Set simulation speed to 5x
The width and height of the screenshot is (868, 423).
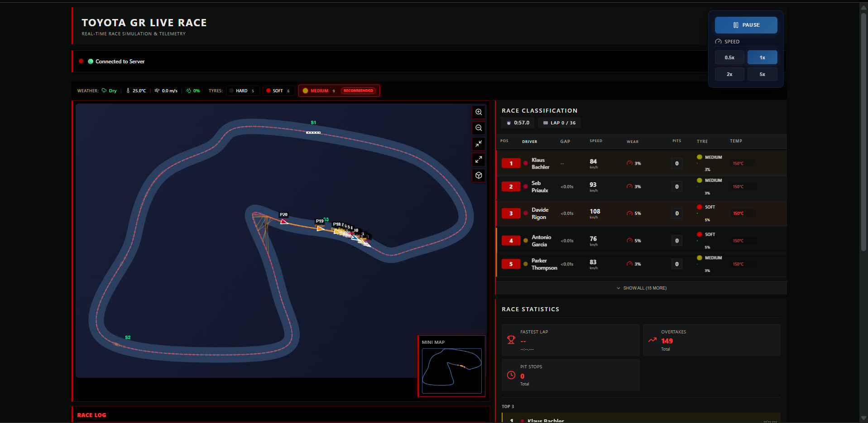(762, 74)
